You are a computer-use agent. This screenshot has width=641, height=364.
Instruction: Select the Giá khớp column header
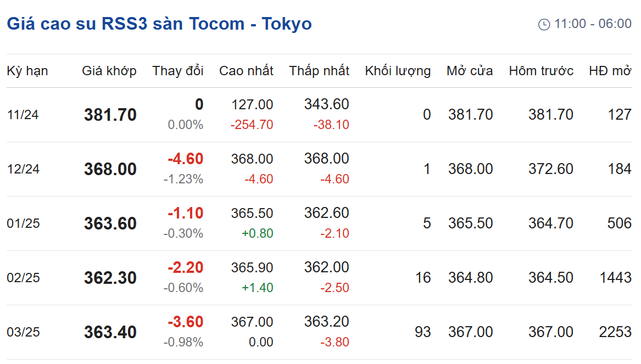109,71
